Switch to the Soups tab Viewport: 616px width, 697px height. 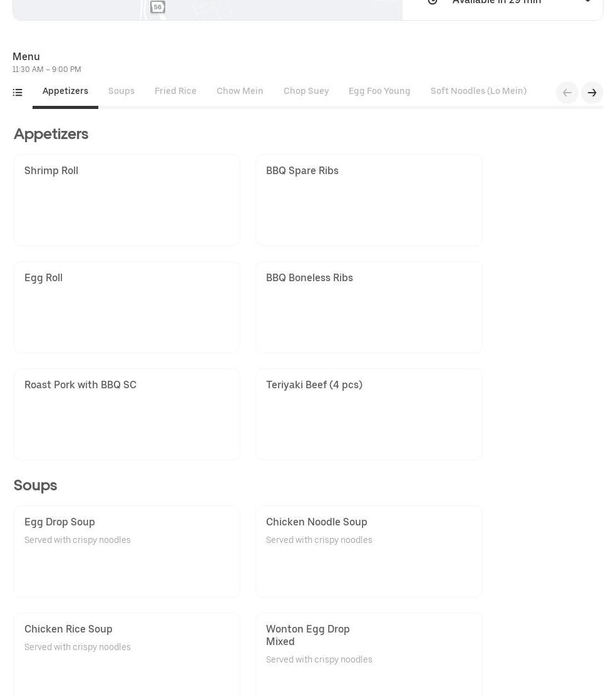pyautogui.click(x=121, y=91)
